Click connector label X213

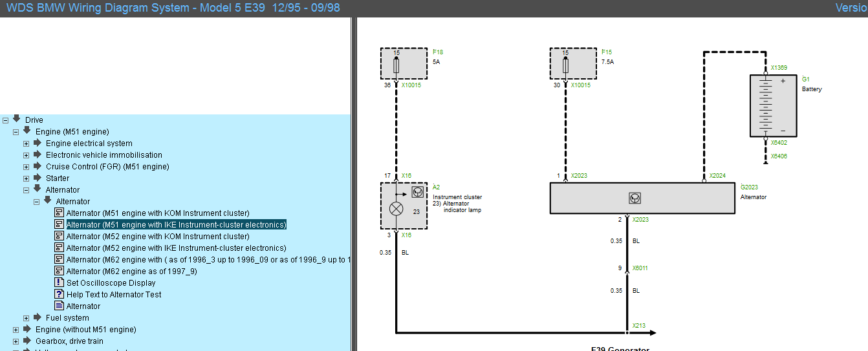click(639, 326)
